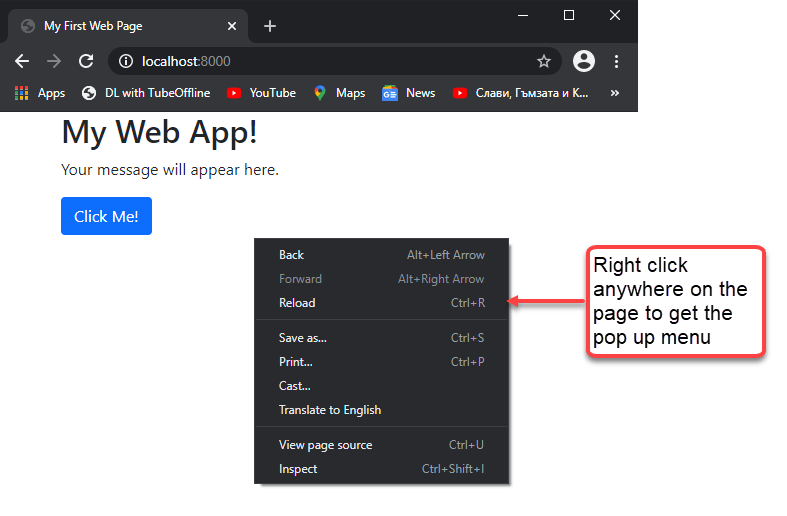Choose Translate to English menu entry
This screenshot has width=787, height=516.
tap(330, 410)
